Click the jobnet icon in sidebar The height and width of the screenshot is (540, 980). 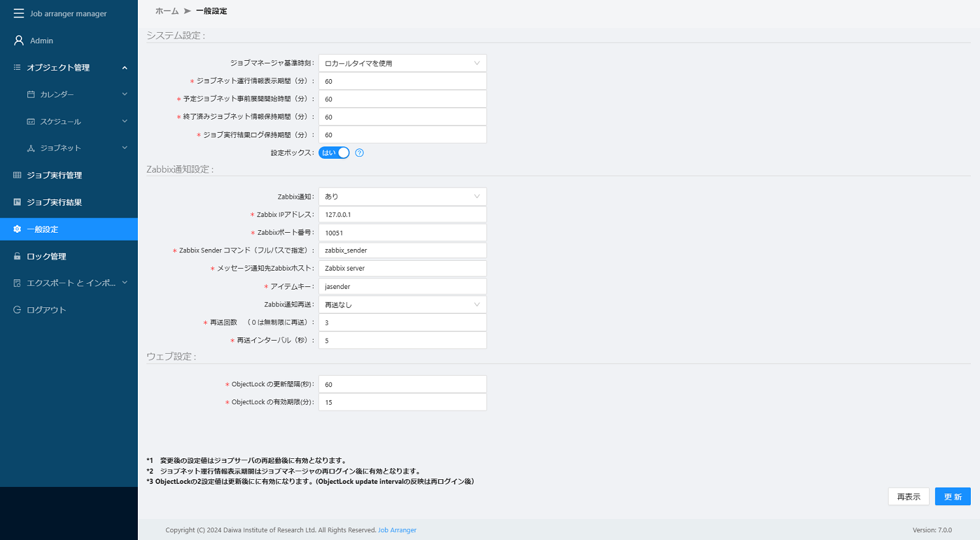pyautogui.click(x=31, y=148)
